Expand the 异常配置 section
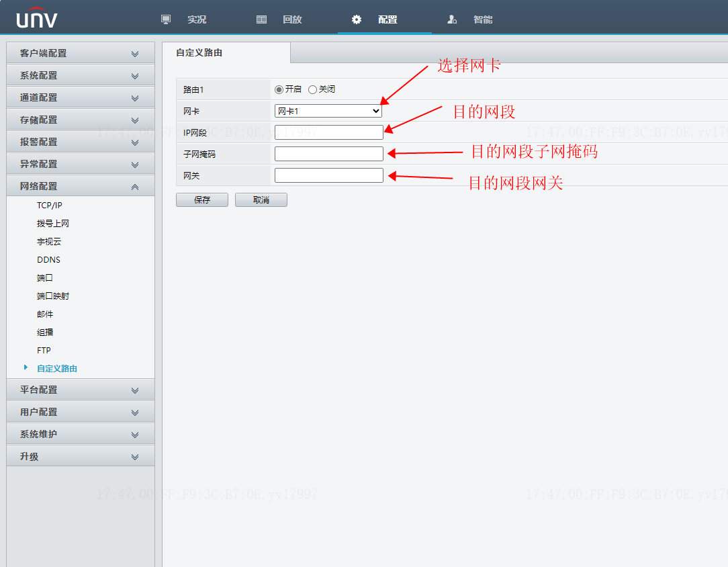The image size is (728, 567). tap(81, 164)
